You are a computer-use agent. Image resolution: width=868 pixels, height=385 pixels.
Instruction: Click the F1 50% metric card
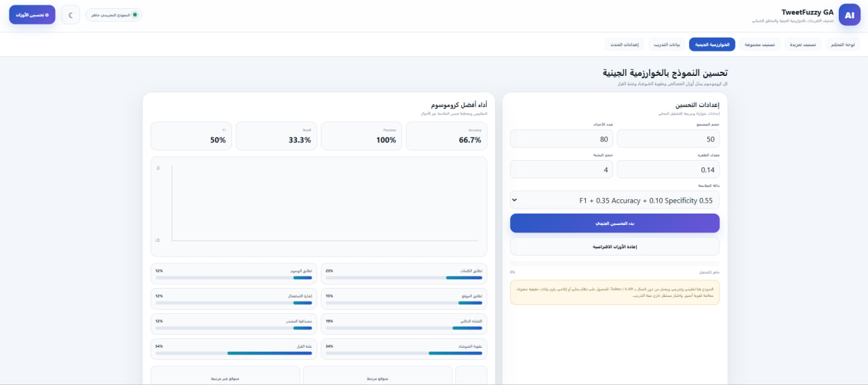[x=191, y=136]
